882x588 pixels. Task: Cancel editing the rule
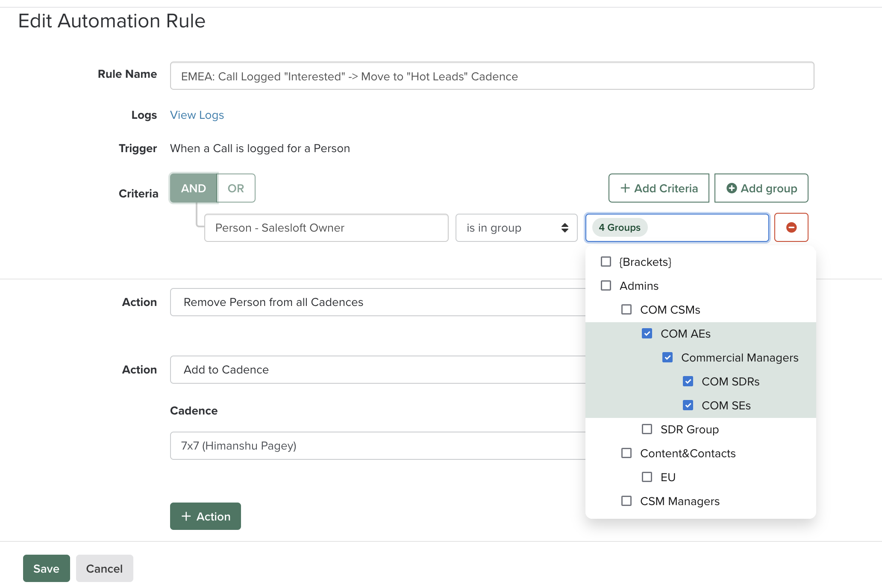[104, 568]
